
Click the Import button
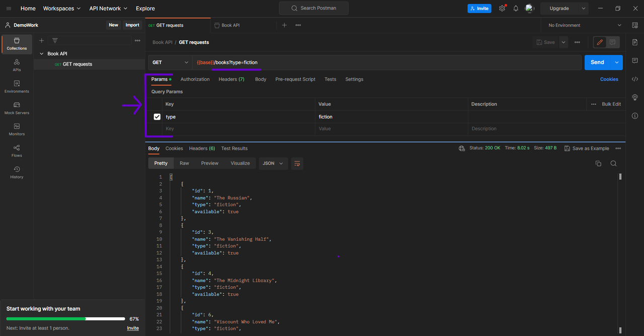pos(132,25)
